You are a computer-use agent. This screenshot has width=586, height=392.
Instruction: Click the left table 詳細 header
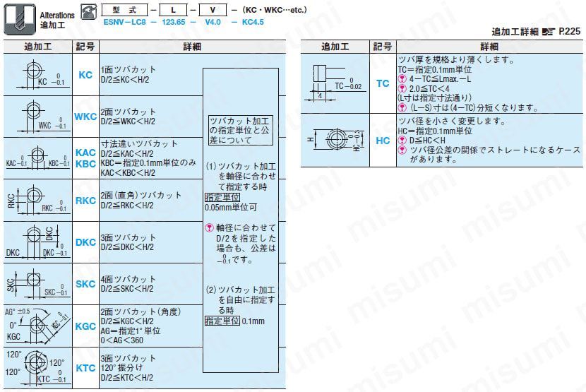(x=192, y=47)
